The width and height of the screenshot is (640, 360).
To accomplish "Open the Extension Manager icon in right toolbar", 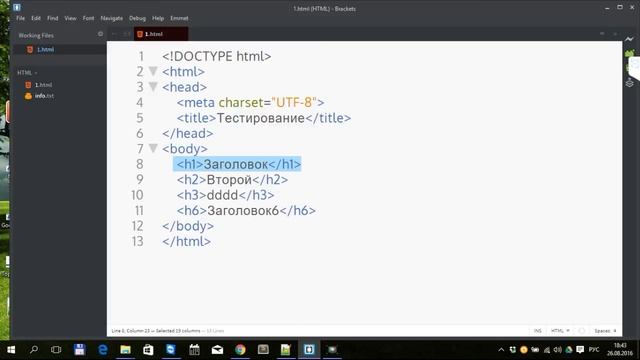I will point(629,53).
